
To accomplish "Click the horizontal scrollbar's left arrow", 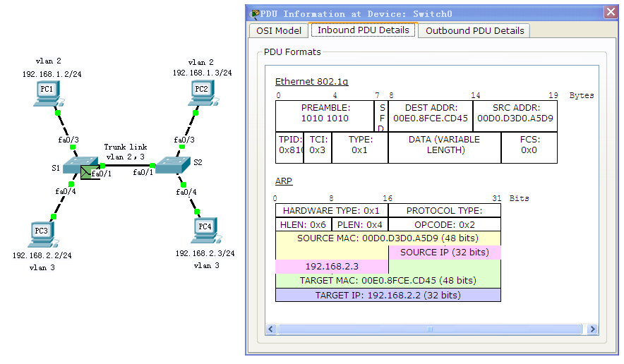I will tap(272, 329).
